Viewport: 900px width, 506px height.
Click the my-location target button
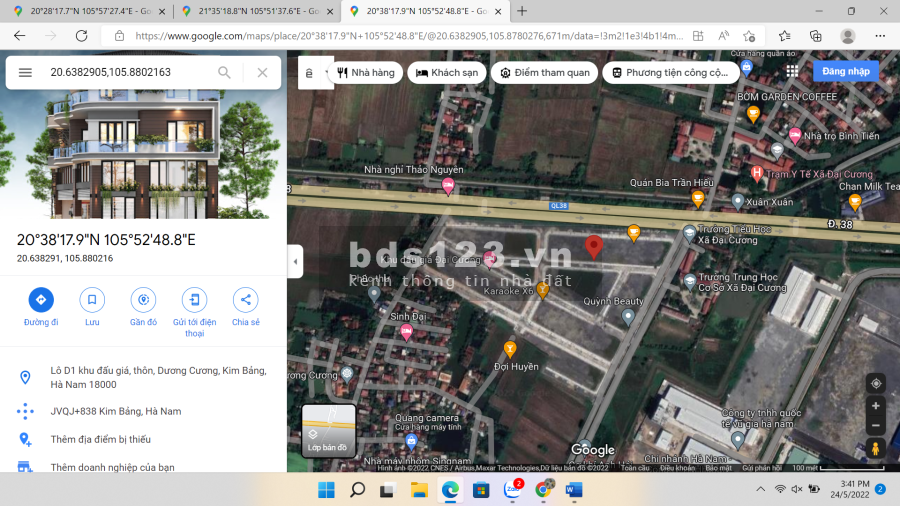876,383
